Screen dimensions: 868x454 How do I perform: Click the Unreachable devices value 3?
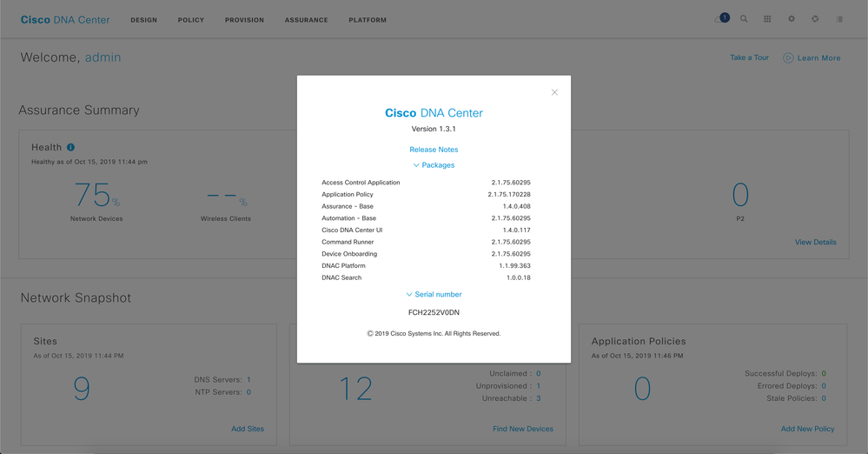pyautogui.click(x=538, y=398)
